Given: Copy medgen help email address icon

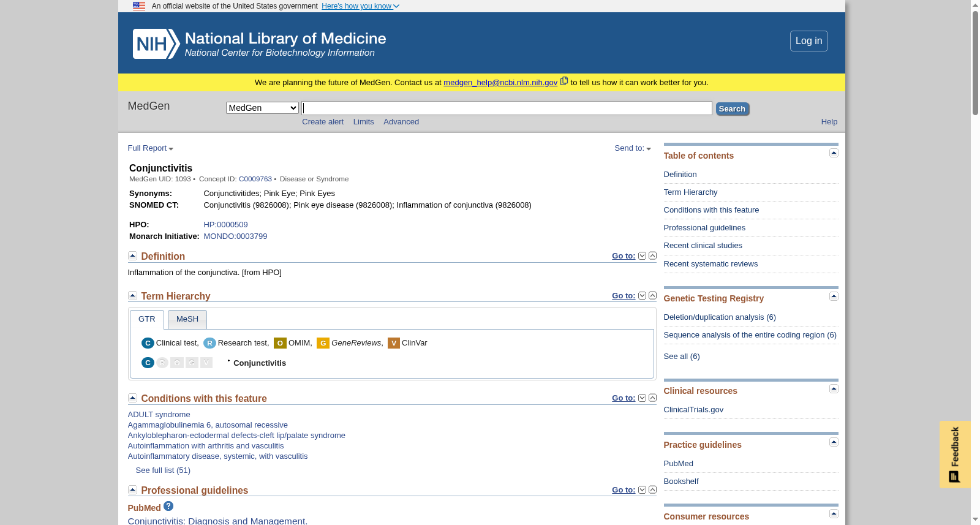Looking at the screenshot, I should click(x=564, y=81).
